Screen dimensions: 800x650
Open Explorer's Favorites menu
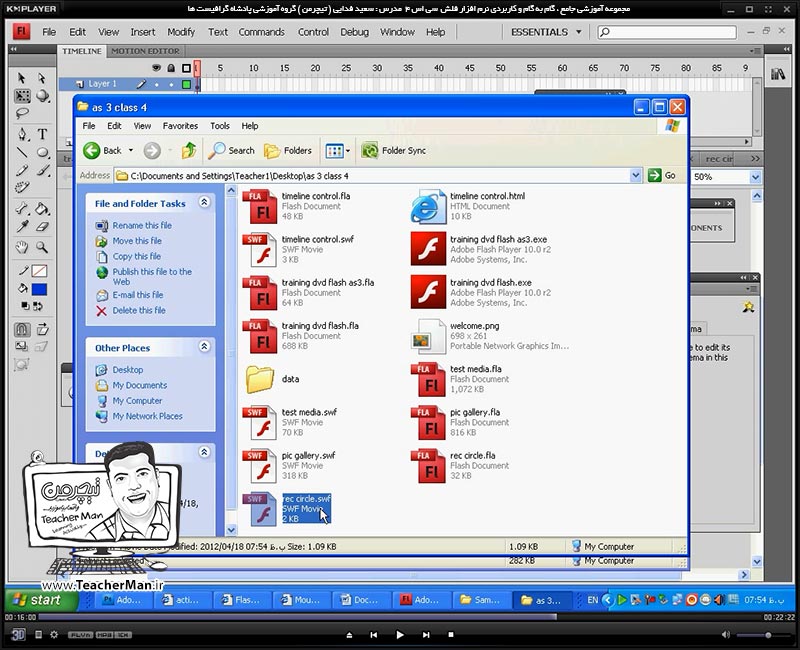coord(180,126)
